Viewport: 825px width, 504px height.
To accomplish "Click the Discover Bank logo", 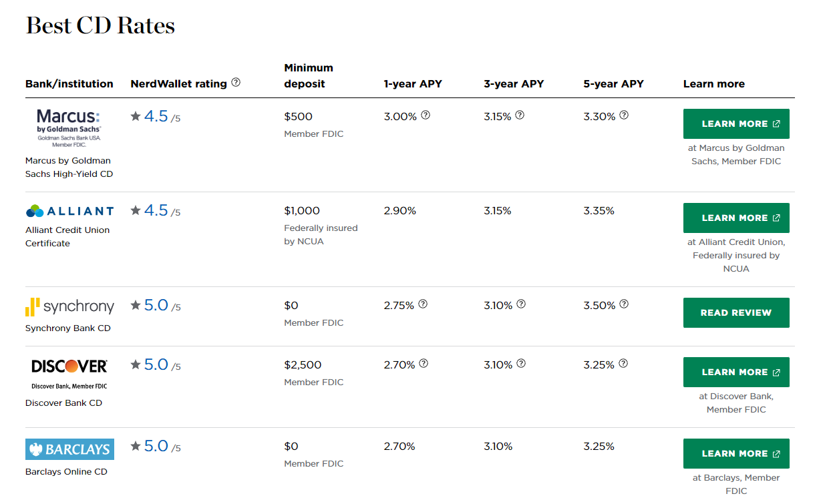I will 69,373.
